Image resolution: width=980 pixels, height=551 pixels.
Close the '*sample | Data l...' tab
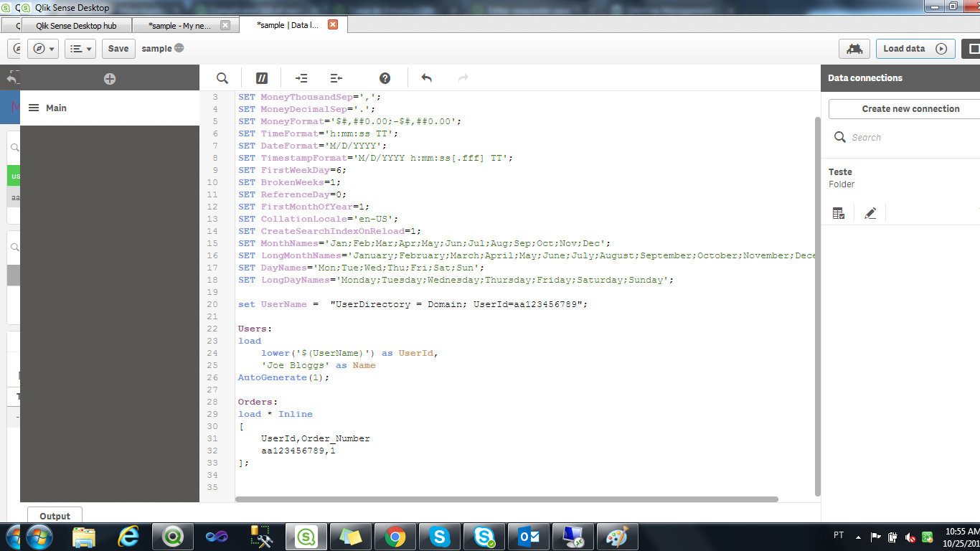pyautogui.click(x=333, y=24)
